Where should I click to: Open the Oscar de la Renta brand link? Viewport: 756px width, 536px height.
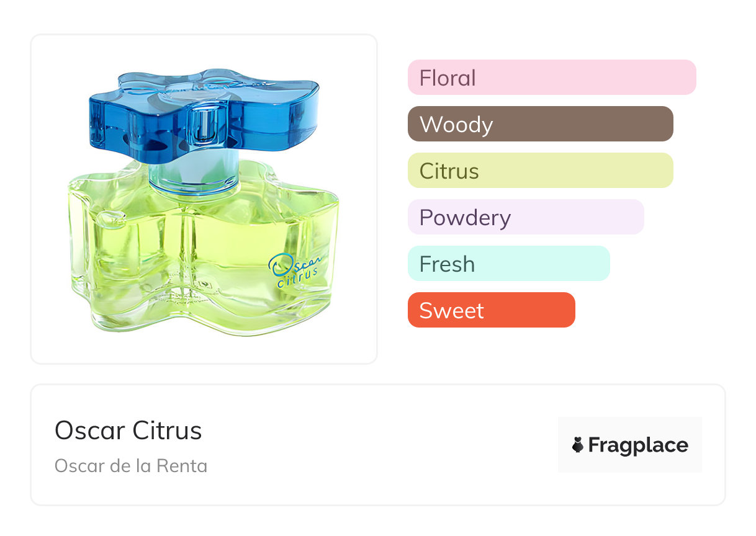131,466
